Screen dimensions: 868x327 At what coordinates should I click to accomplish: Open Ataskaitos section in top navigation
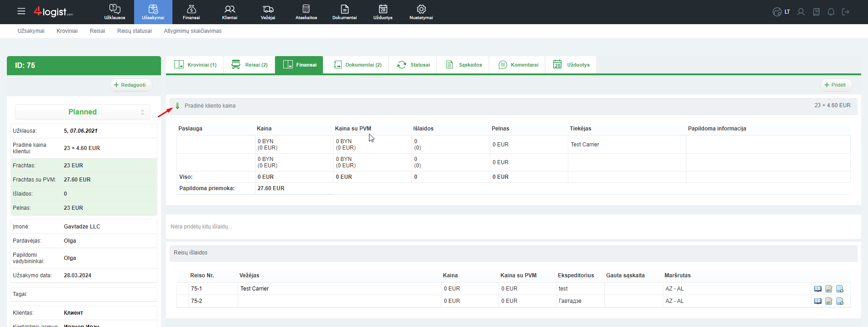pyautogui.click(x=307, y=12)
